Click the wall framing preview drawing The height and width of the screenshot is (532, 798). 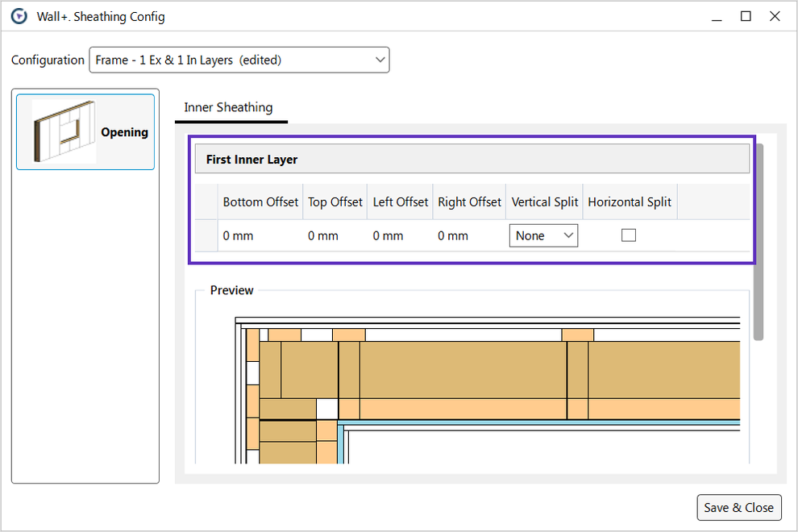487,390
